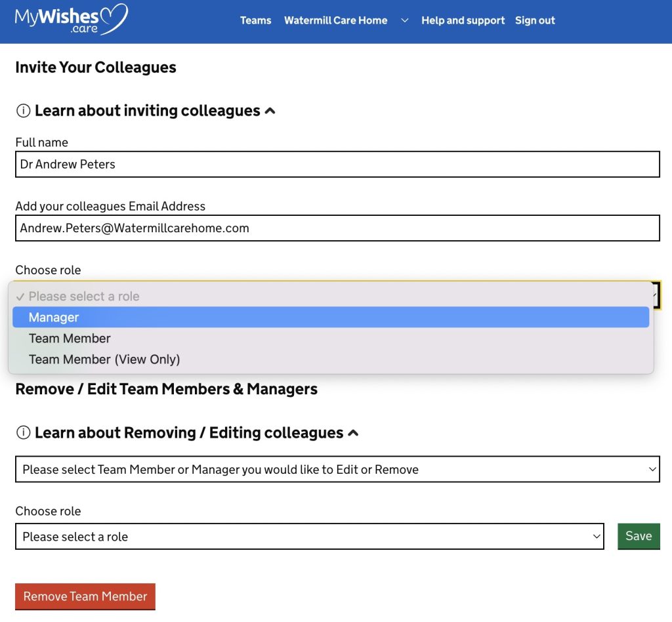Open the chevron next to Watermill Care Home

[405, 20]
